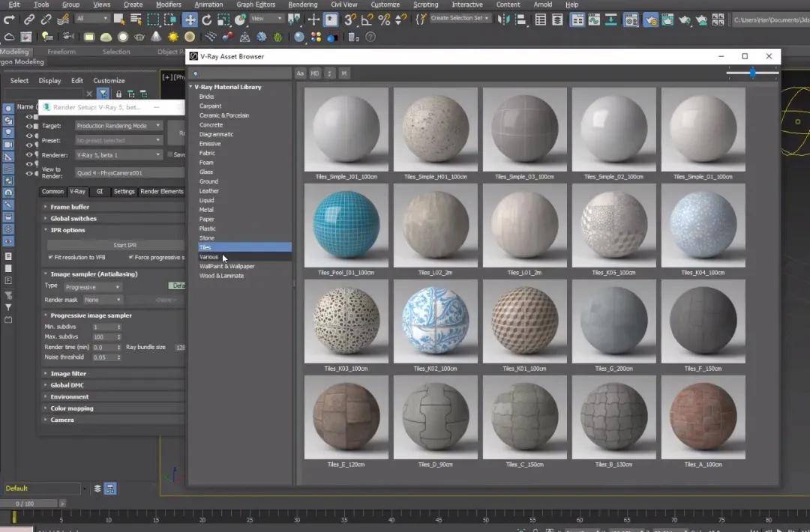Screen dimensions: 810x532
Task: Open the Render Setup icon
Action: [x=650, y=21]
